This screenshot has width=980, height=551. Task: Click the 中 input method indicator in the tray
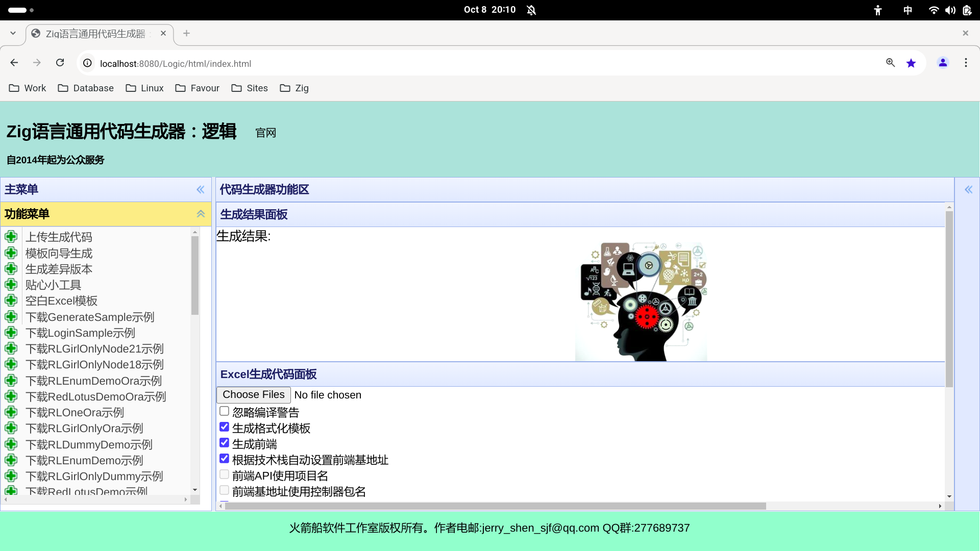pos(908,10)
